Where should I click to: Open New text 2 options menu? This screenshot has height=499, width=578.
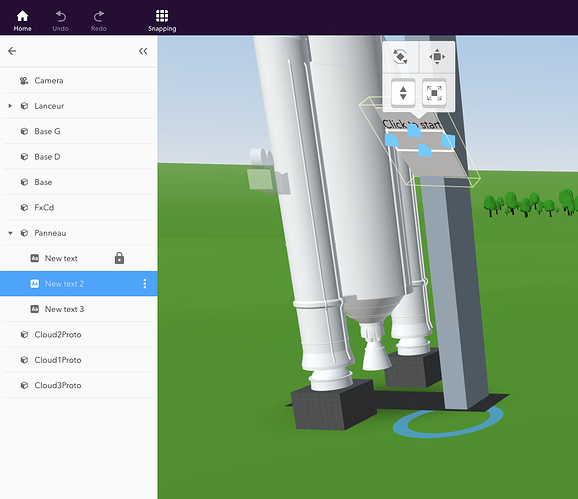point(144,283)
